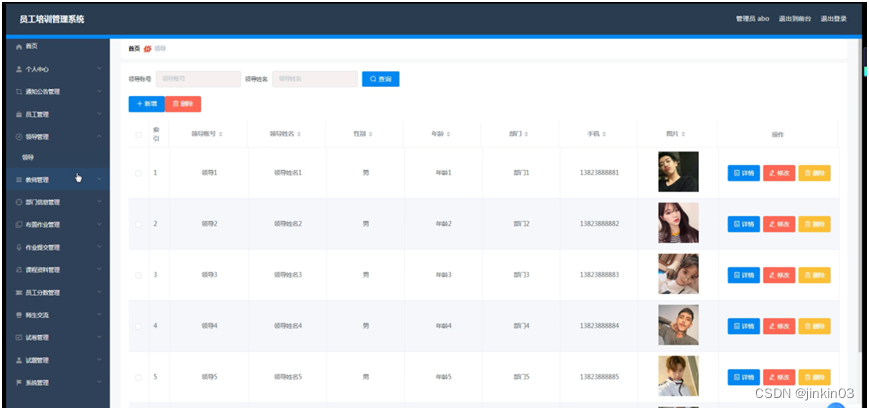Click the cell 部门4
Image resolution: width=869 pixels, height=410 pixels.
click(x=522, y=326)
